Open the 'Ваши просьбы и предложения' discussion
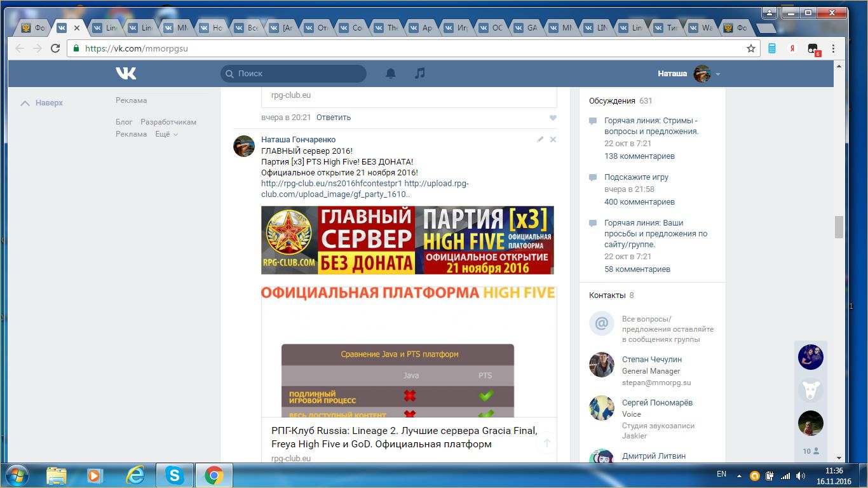 (x=656, y=234)
